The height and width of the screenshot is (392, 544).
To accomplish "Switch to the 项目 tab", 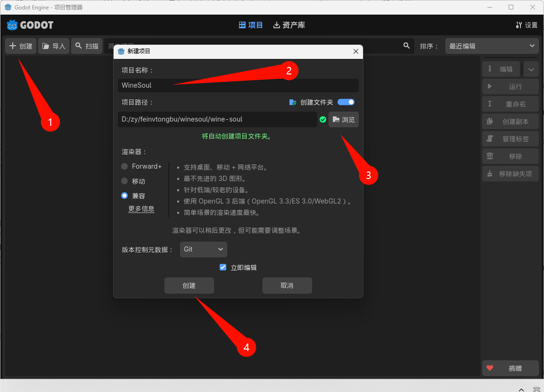I will click(250, 25).
